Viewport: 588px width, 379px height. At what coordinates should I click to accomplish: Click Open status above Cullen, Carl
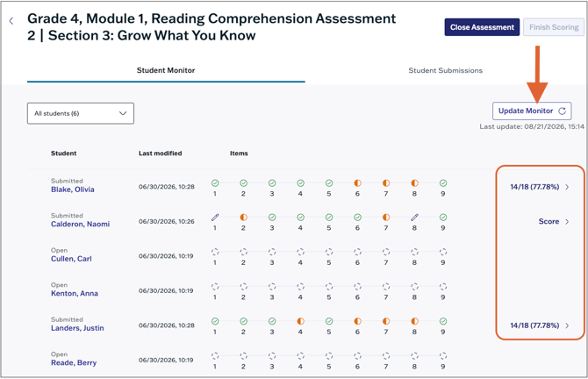pyautogui.click(x=60, y=250)
